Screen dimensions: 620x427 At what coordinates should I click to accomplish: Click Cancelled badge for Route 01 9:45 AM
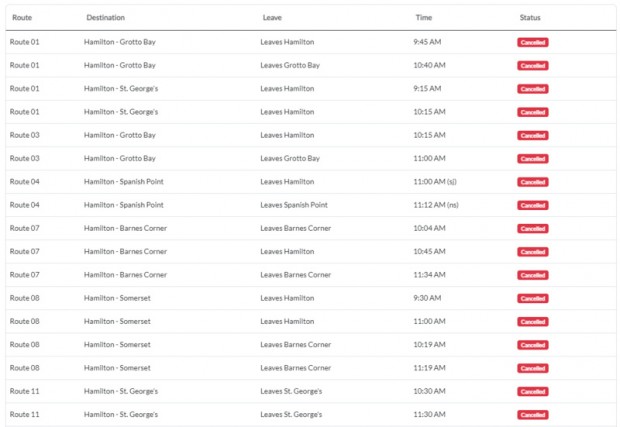(x=532, y=42)
